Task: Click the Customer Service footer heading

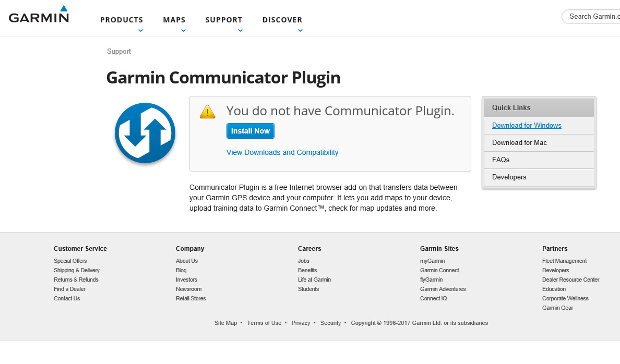Action: 80,249
